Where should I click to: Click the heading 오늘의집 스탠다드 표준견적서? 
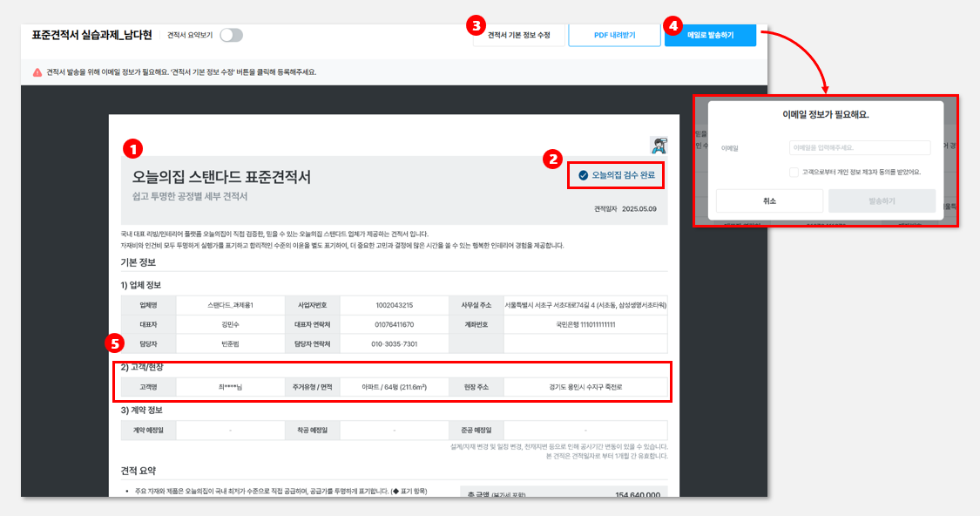pyautogui.click(x=221, y=177)
